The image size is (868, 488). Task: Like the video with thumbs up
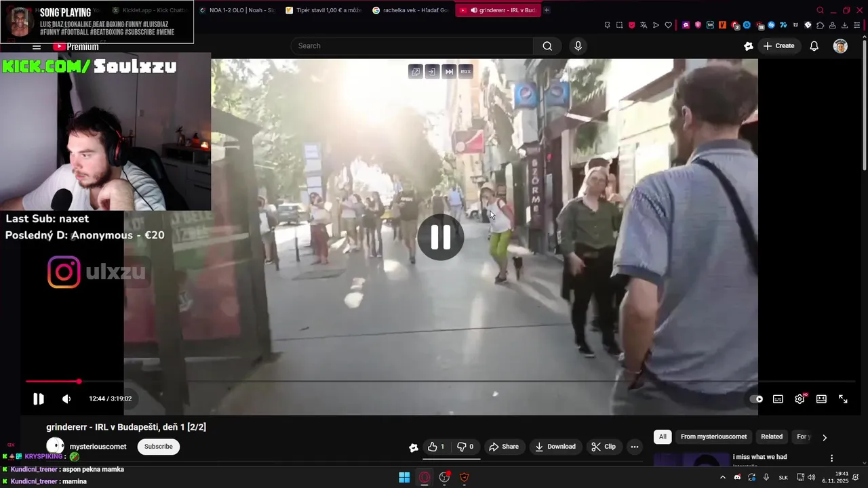[x=435, y=447]
